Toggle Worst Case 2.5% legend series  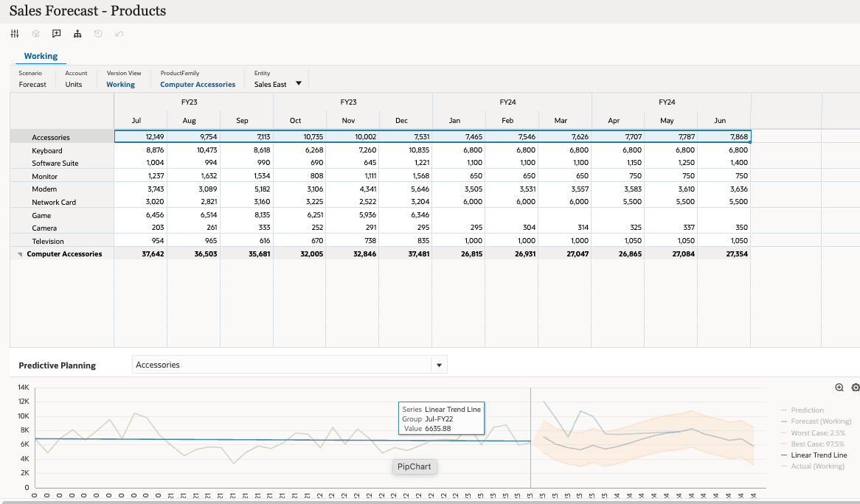(817, 433)
